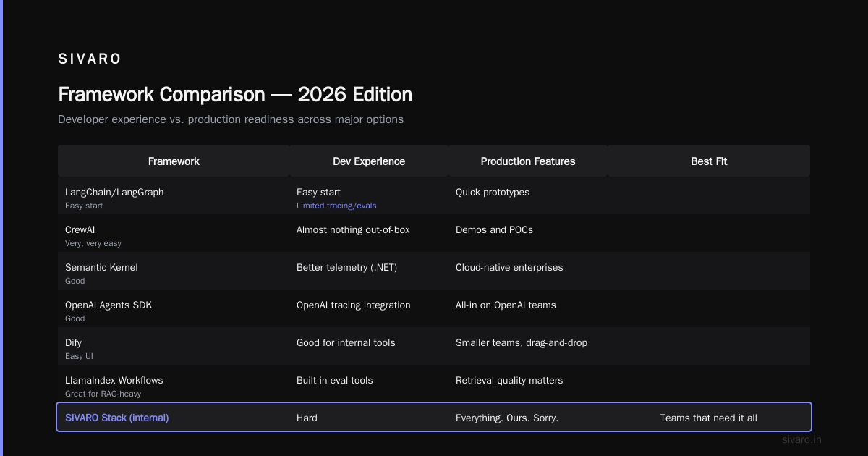This screenshot has height=456, width=868.
Task: Click the Framework column header
Action: tap(174, 161)
